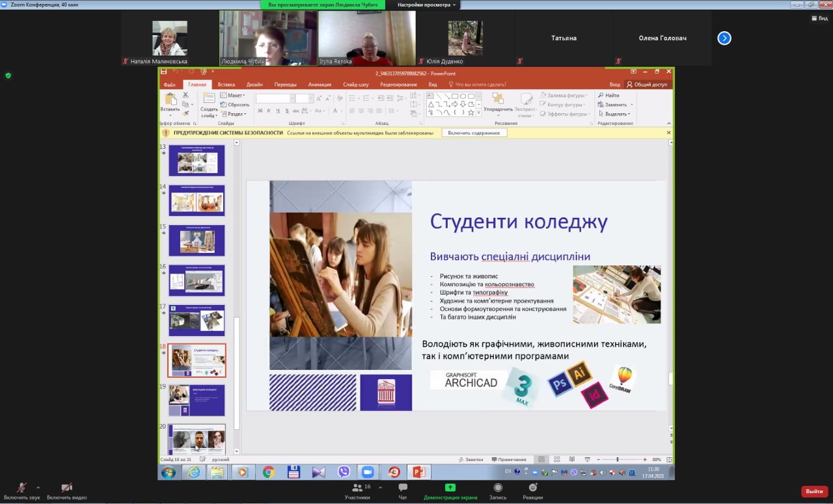The image size is (833, 504).
Task: Open the Zoom Чат panel
Action: [403, 488]
